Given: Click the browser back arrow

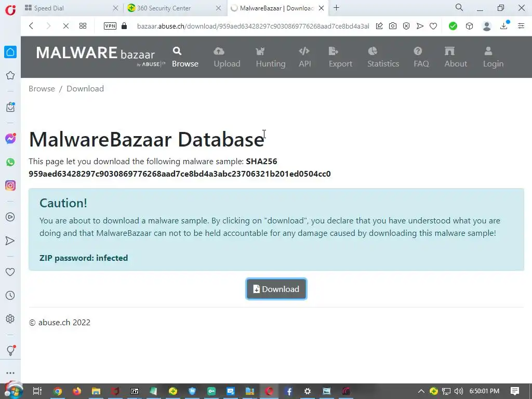Looking at the screenshot, I should coord(31,26).
